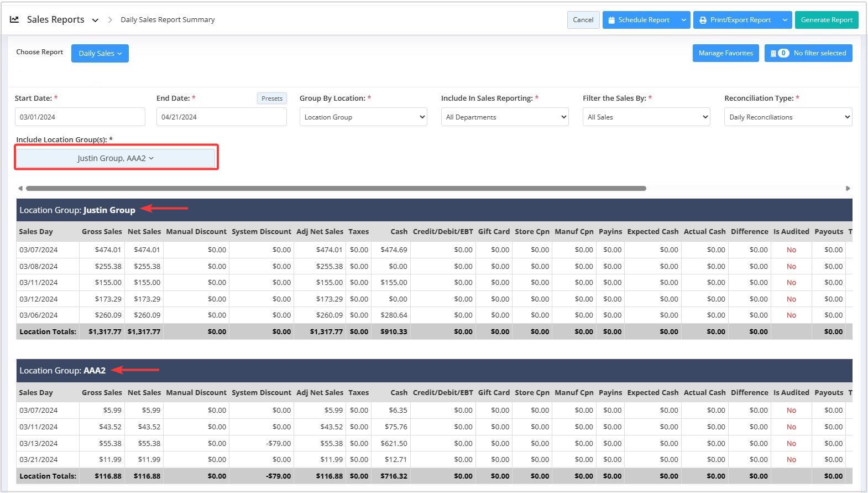Click Payouts header in Justin Group table
Screen dimensions: 868x493
tap(828, 232)
